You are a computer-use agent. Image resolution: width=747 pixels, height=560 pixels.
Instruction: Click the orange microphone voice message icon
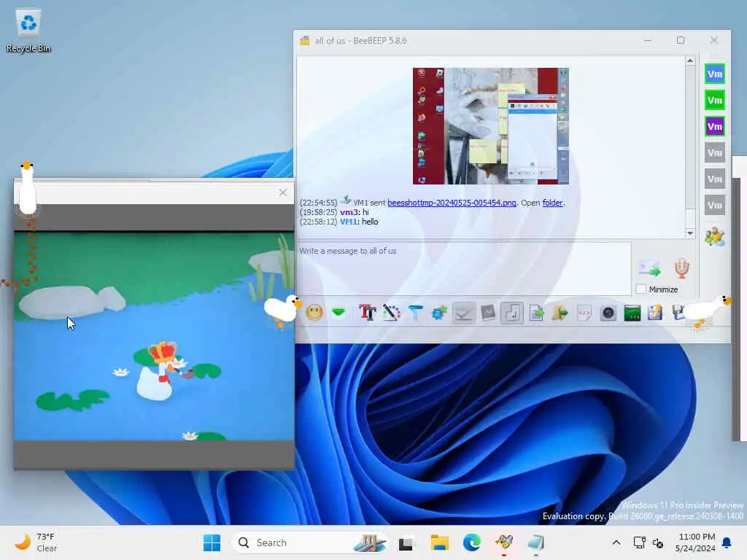click(x=682, y=268)
